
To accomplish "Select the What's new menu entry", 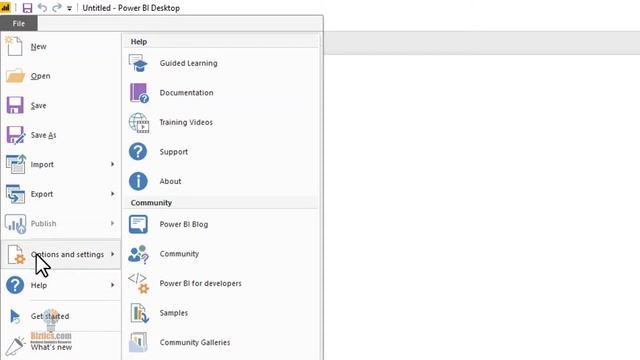I will (61, 347).
